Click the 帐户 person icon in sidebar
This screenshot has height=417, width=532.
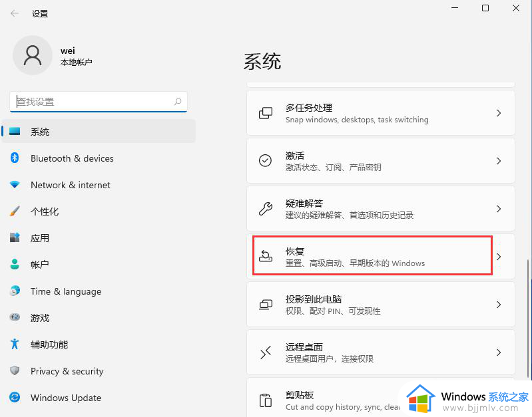(15, 264)
